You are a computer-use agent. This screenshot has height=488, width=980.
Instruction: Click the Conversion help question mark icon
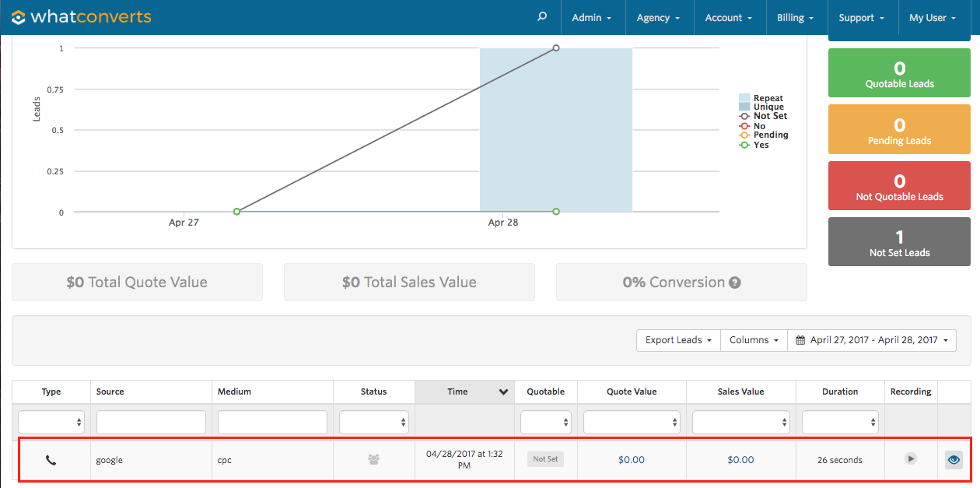point(735,283)
